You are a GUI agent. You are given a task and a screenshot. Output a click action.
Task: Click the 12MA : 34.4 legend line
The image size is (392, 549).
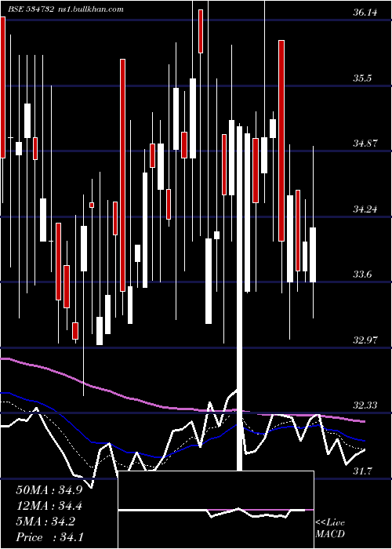(x=49, y=506)
